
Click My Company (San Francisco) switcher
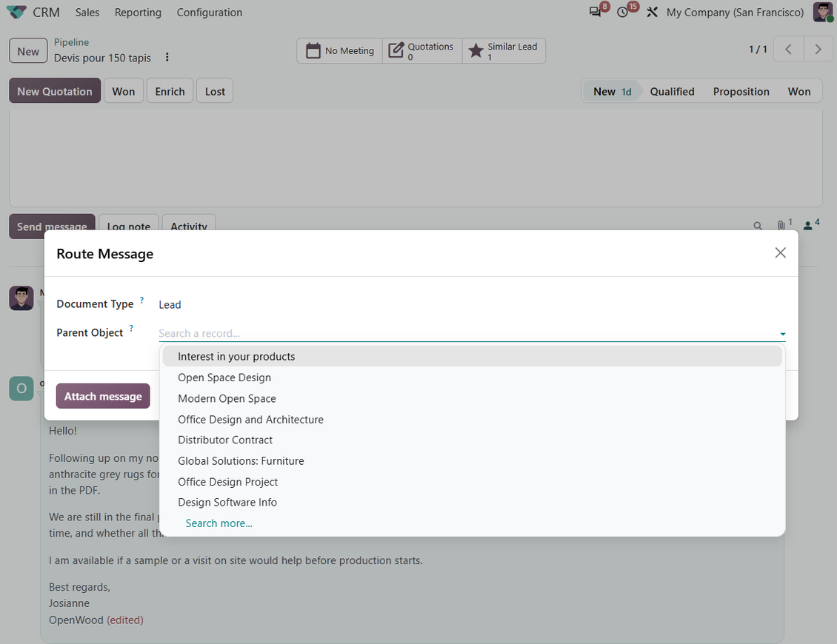[735, 13]
